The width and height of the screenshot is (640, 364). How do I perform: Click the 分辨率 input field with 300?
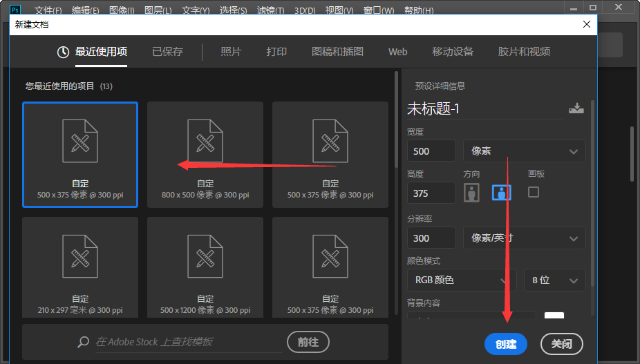tap(431, 238)
